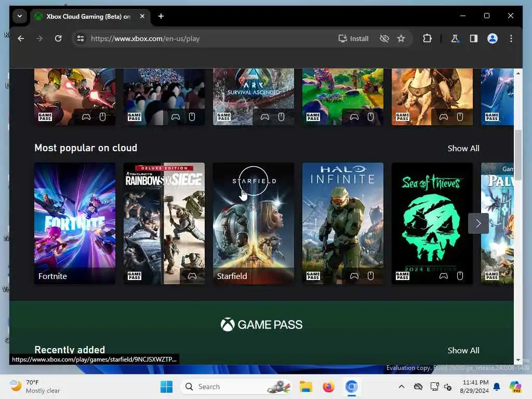Show hidden system tray icons
532x399 pixels.
click(402, 387)
